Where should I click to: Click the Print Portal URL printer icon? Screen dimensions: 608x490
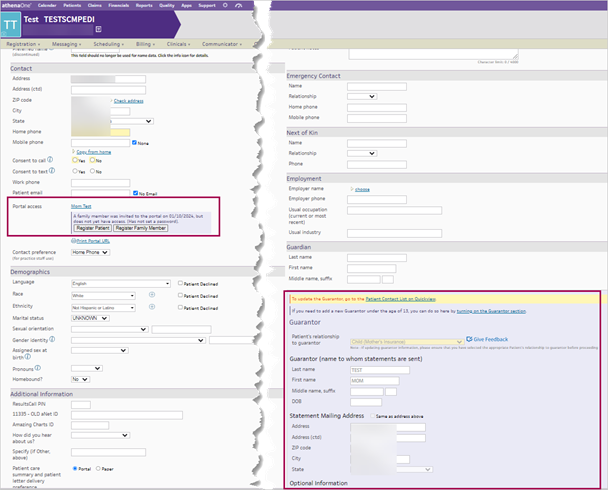[x=75, y=242]
